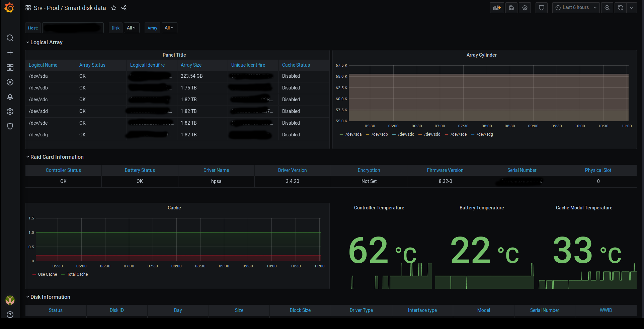This screenshot has height=329, width=644.
Task: Open the Cache panel title menu
Action: pos(174,208)
